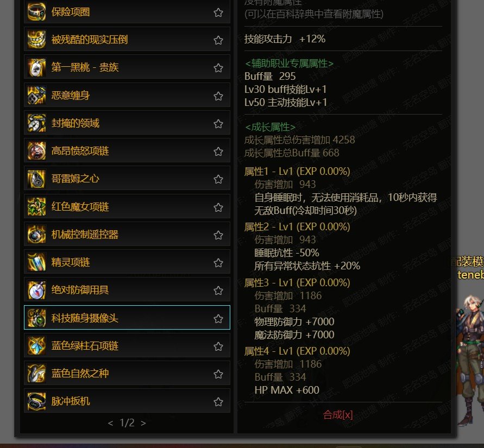Click the 合成[x] red link
Image resolution: width=484 pixels, height=448 pixels.
[x=338, y=415]
